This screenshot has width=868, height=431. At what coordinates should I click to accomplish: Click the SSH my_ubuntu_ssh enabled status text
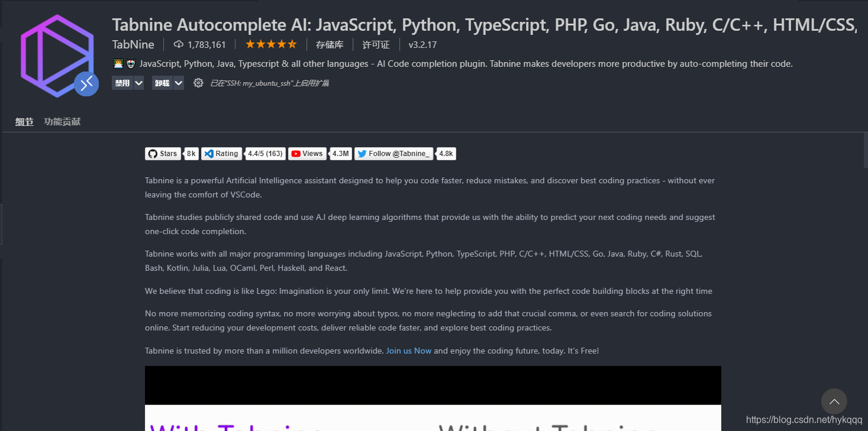click(270, 83)
